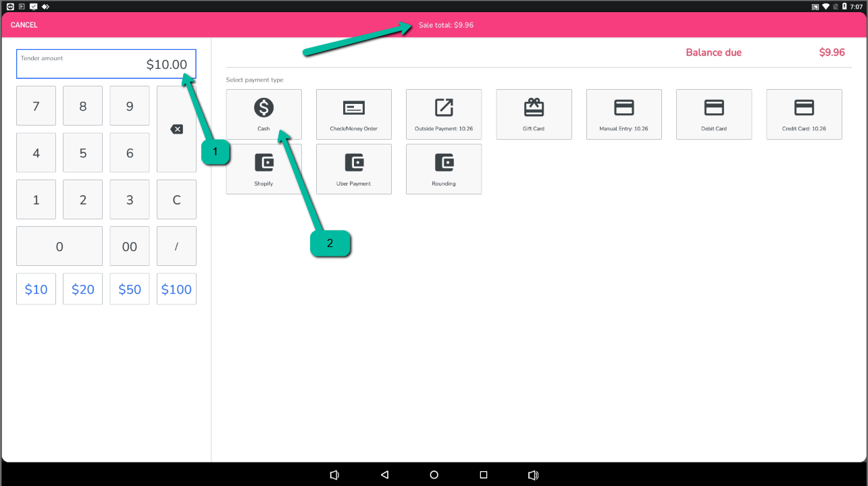Image resolution: width=868 pixels, height=486 pixels.
Task: Choose Debit Card payment type
Action: pyautogui.click(x=714, y=114)
